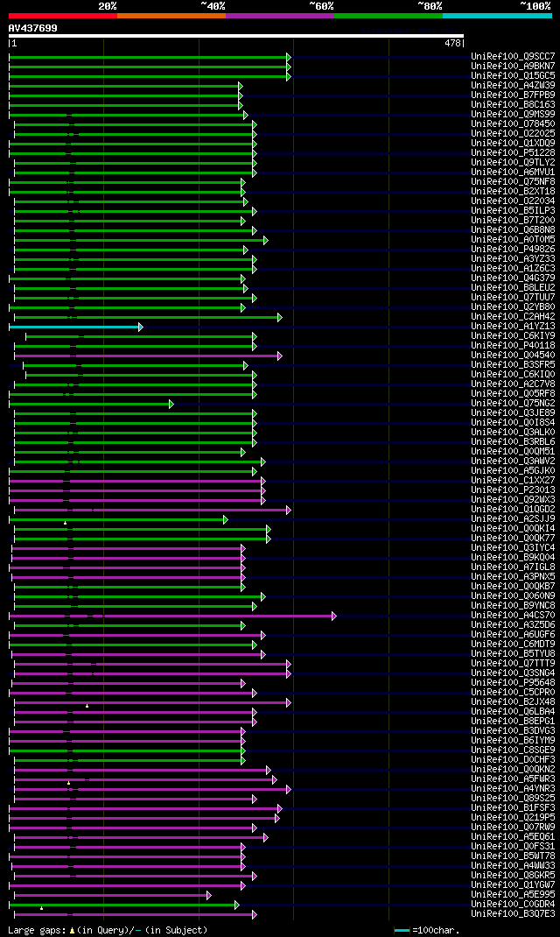The height and width of the screenshot is (937, 560).
Task: Open hit UniRef100_Q9MS99
Action: tap(513, 115)
